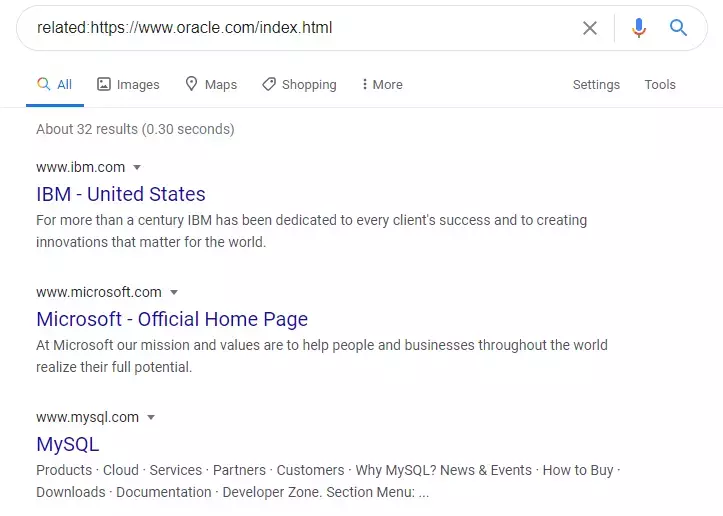Click the IBM snippet 'For more than a century'
The width and height of the screenshot is (723, 516).
pyautogui.click(x=311, y=231)
